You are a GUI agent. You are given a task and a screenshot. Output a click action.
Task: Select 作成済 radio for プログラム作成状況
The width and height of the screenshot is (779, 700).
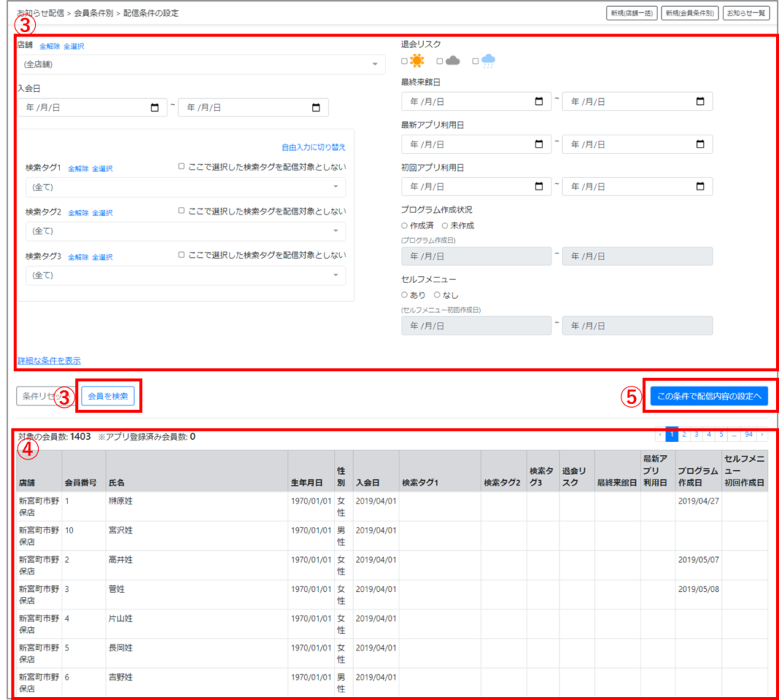point(405,226)
